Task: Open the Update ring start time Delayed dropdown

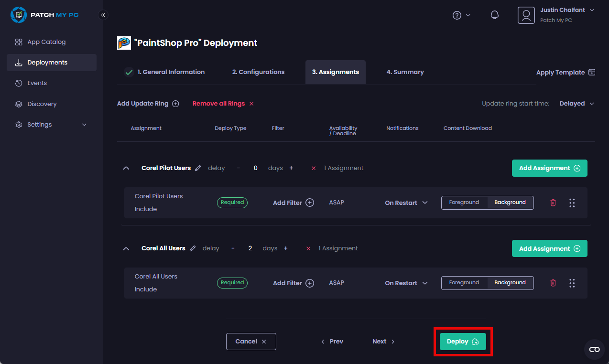Action: tap(576, 104)
